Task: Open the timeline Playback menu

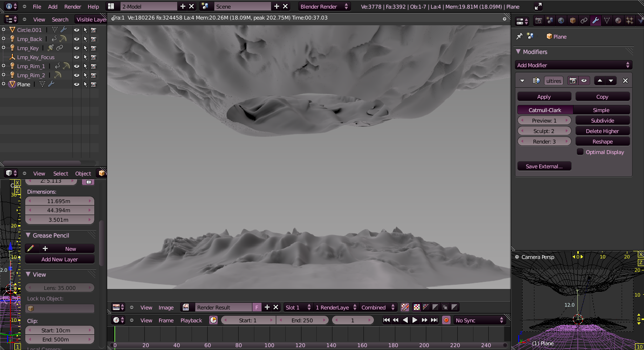Action: coord(191,320)
